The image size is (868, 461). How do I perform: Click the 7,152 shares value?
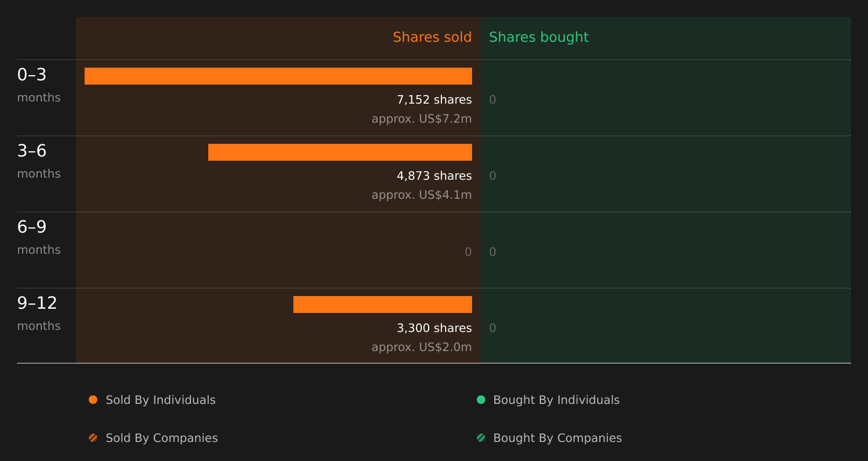[x=435, y=100]
